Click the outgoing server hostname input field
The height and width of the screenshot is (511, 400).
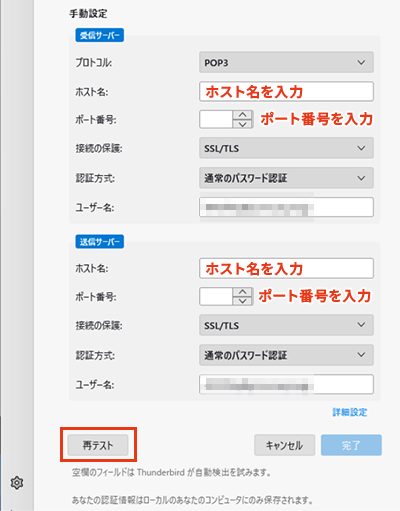pyautogui.click(x=286, y=268)
